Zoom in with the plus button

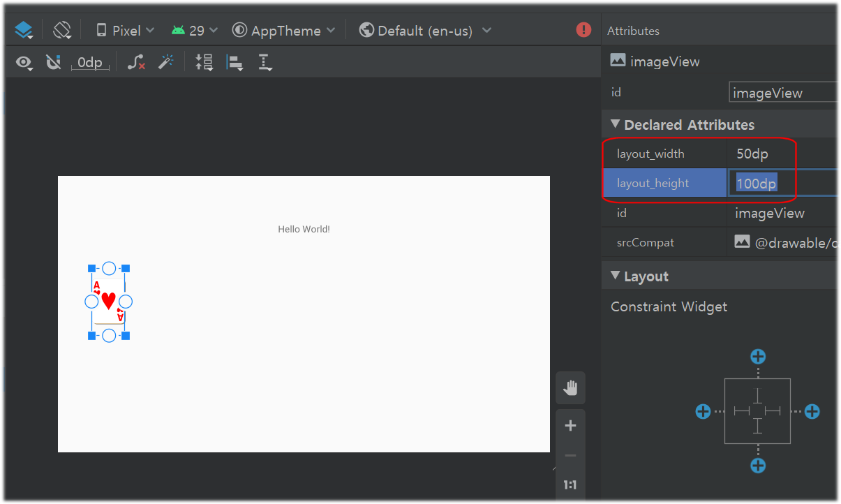pyautogui.click(x=570, y=425)
